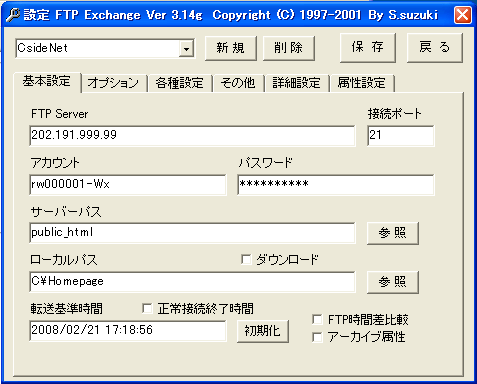Close the FTP Exchange settings window
477x384 pixels.
point(462,15)
